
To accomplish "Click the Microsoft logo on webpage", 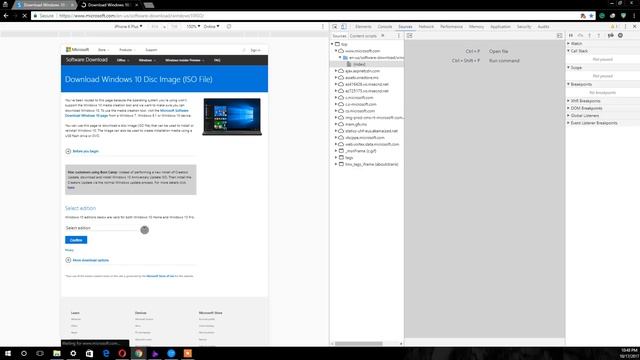I will click(x=78, y=50).
